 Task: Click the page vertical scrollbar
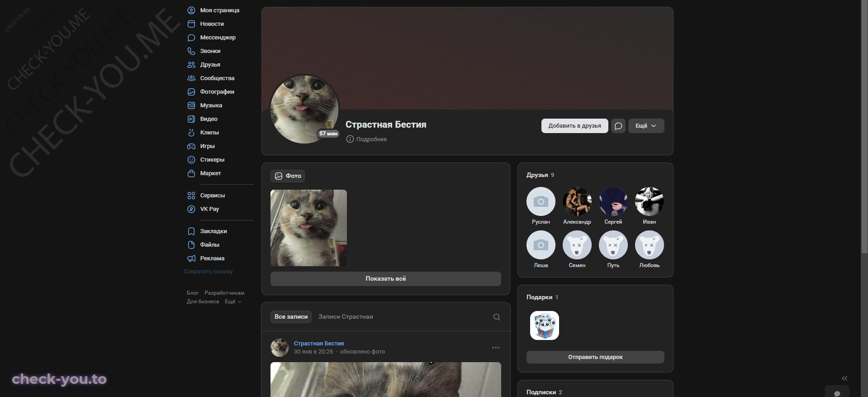click(864, 127)
